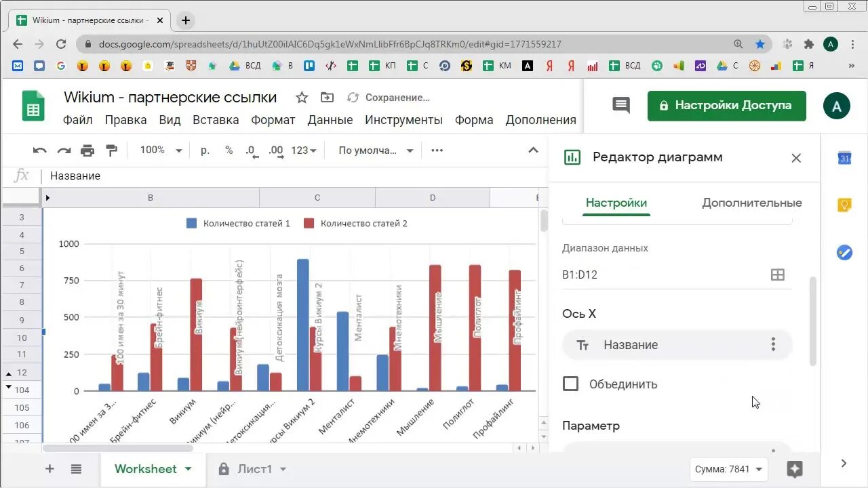This screenshot has height=488, width=868.
Task: Click the bookmark star in the address bar
Action: point(760,44)
